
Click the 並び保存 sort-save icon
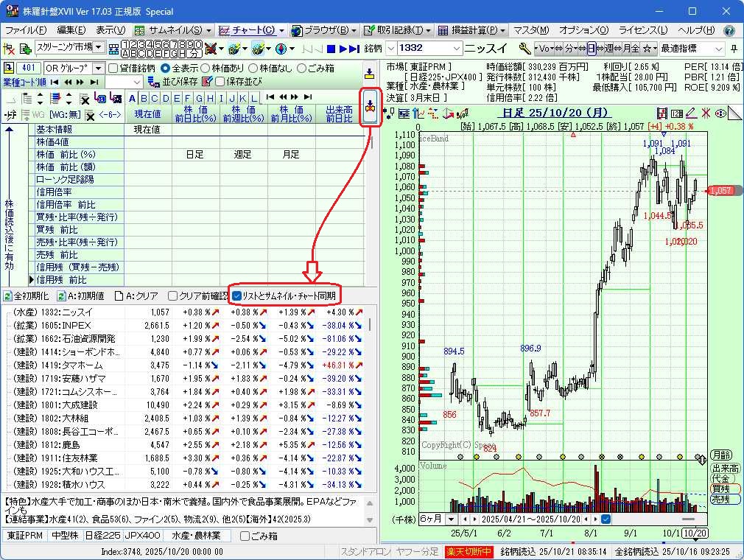(x=153, y=81)
